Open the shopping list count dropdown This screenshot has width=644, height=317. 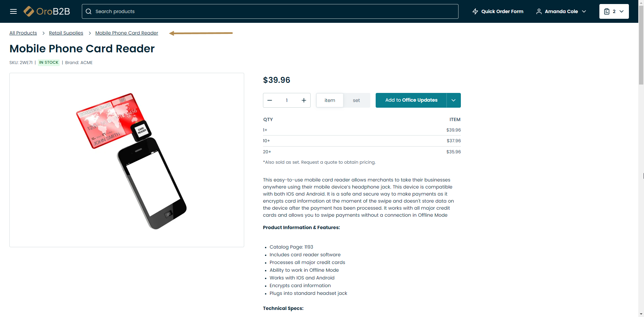(x=622, y=11)
